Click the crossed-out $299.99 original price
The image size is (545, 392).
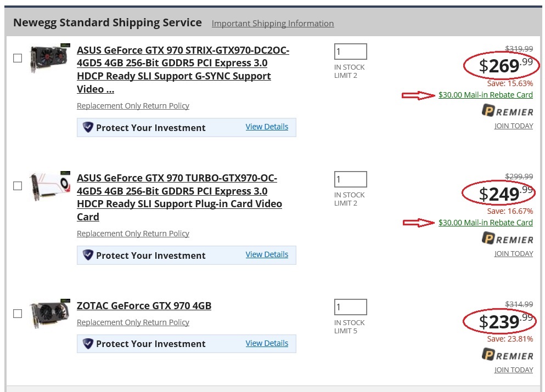[519, 177]
